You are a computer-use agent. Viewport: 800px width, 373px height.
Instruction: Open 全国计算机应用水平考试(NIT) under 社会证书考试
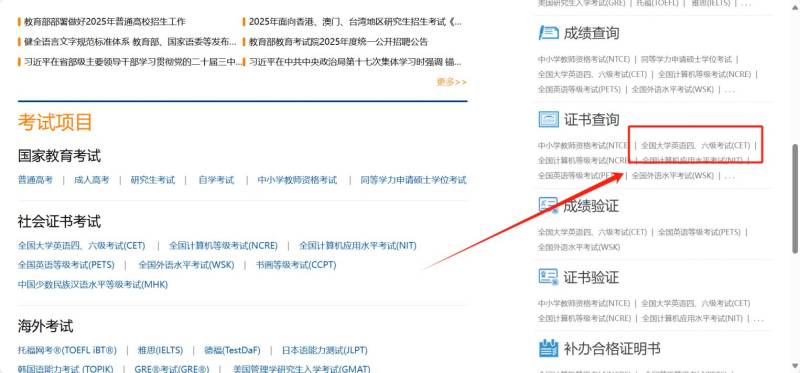pyautogui.click(x=358, y=246)
